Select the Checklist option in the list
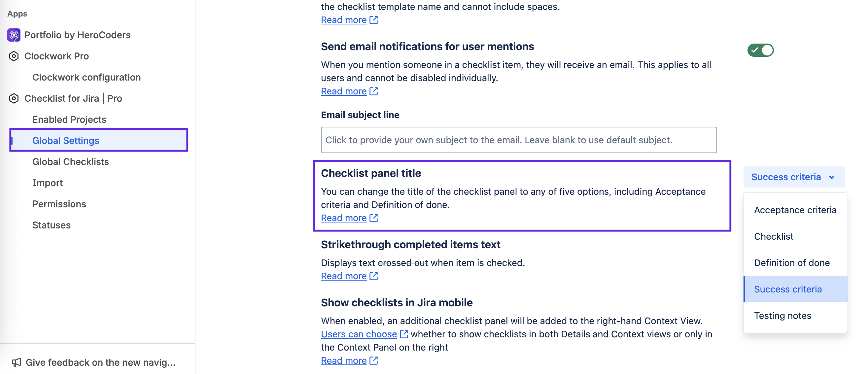 point(773,237)
